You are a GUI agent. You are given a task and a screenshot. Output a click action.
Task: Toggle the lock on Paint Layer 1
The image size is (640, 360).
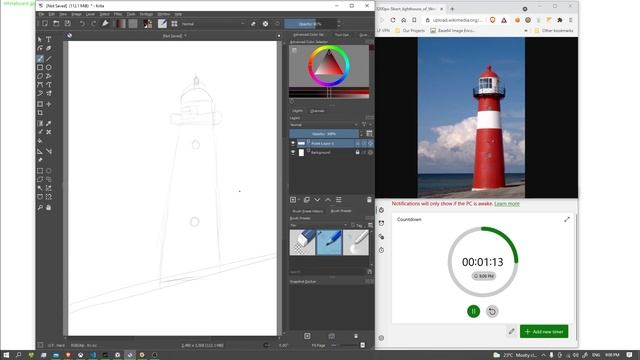[x=358, y=143]
